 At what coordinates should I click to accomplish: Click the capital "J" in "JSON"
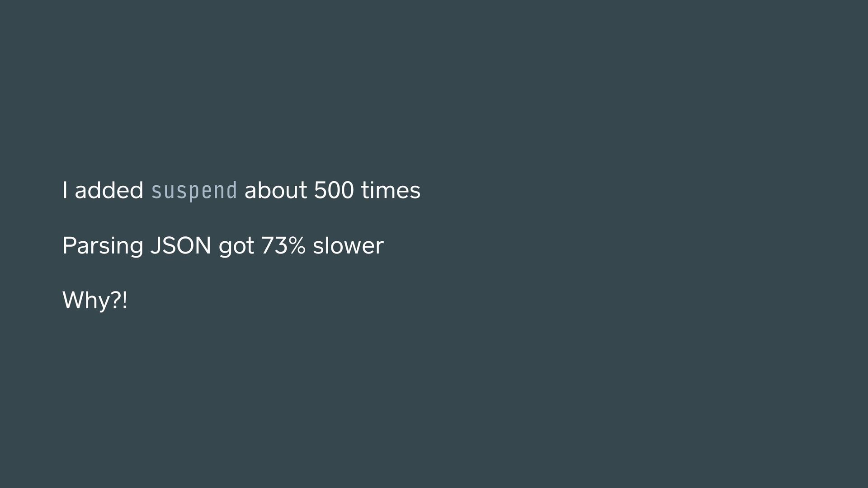(155, 246)
